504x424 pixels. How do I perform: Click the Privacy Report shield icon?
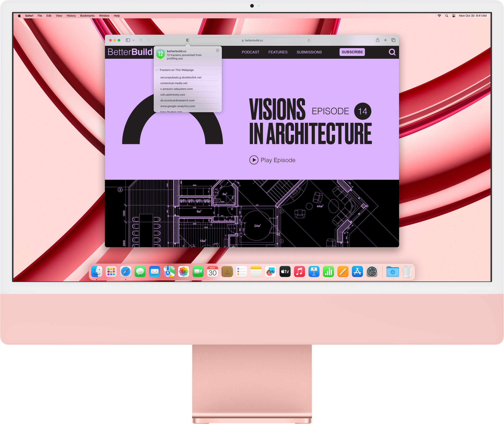tap(188, 40)
